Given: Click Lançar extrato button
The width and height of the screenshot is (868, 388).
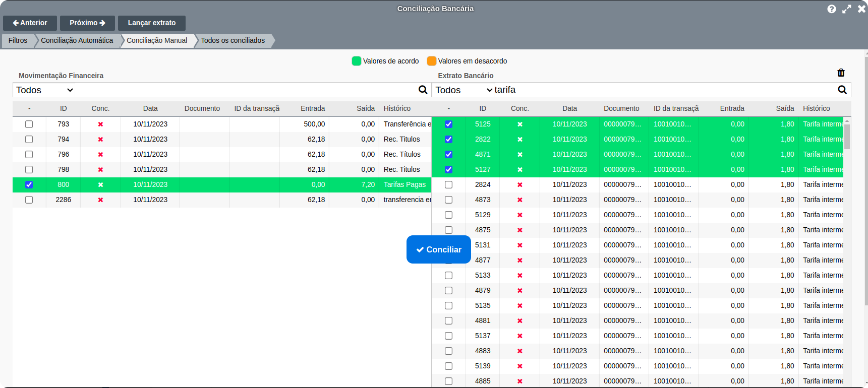Looking at the screenshot, I should point(152,23).
